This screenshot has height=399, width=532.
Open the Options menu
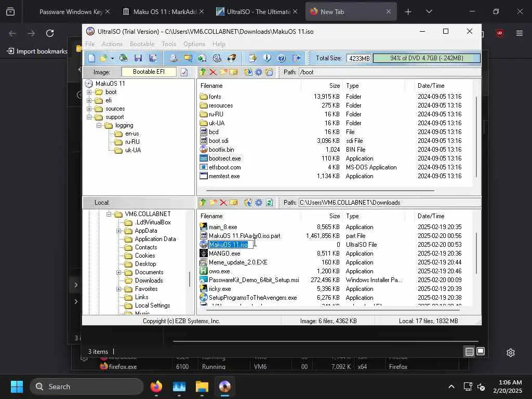click(x=194, y=44)
